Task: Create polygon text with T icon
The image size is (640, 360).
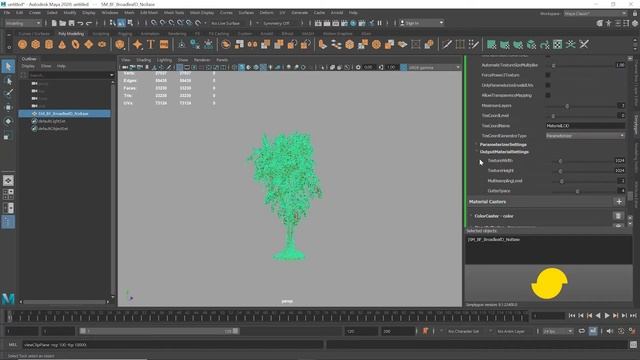Action: 151,44
